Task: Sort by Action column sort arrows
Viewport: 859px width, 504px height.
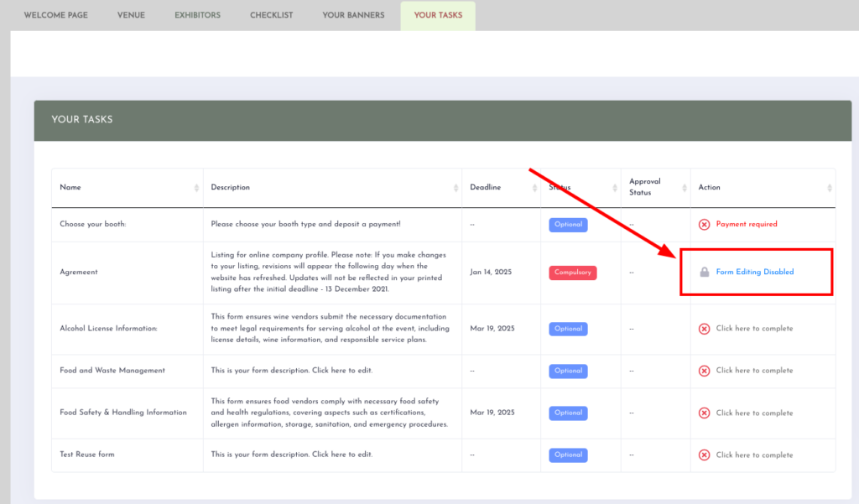Action: coord(829,188)
